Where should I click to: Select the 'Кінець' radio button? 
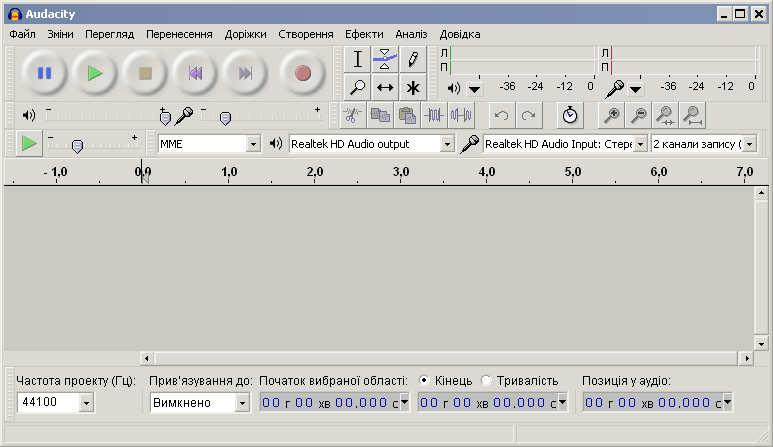pos(424,380)
